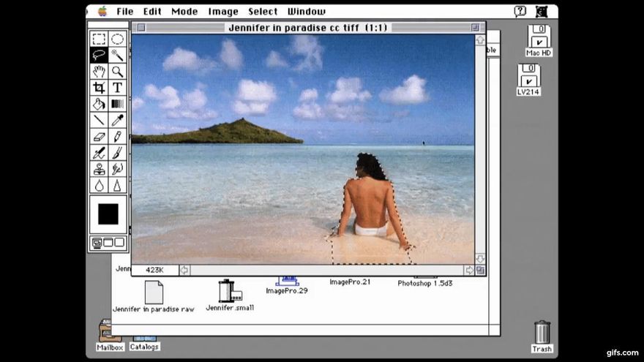Select the Eraser tool

tap(99, 136)
